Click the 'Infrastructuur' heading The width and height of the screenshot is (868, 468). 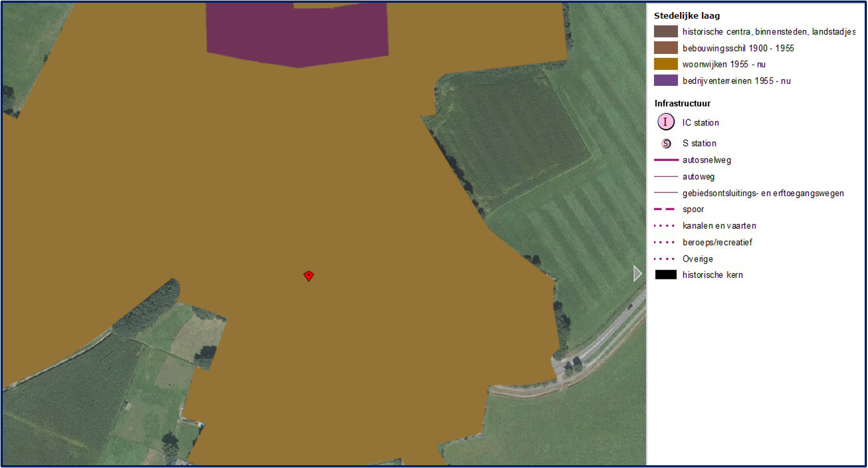[682, 103]
